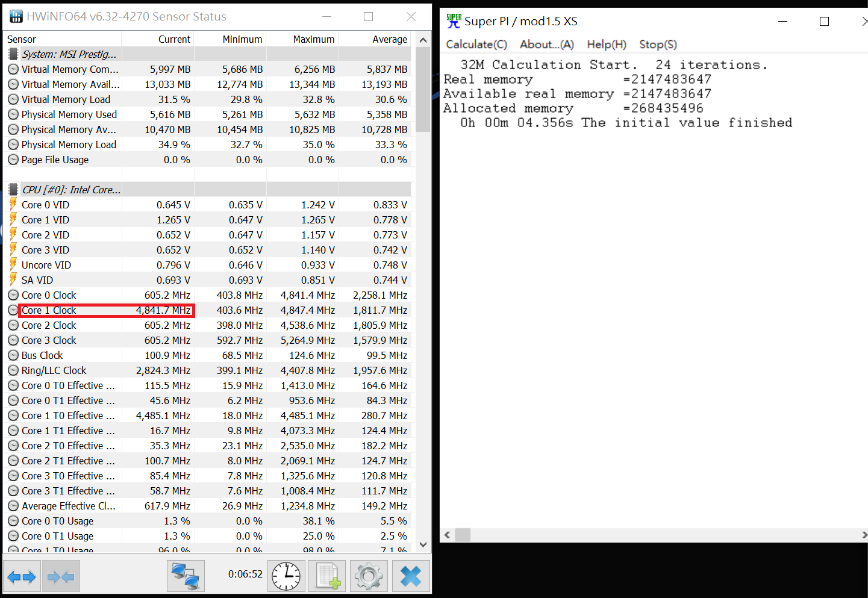Click the icon beside Physical Memory Used
The image size is (868, 598).
tap(13, 114)
